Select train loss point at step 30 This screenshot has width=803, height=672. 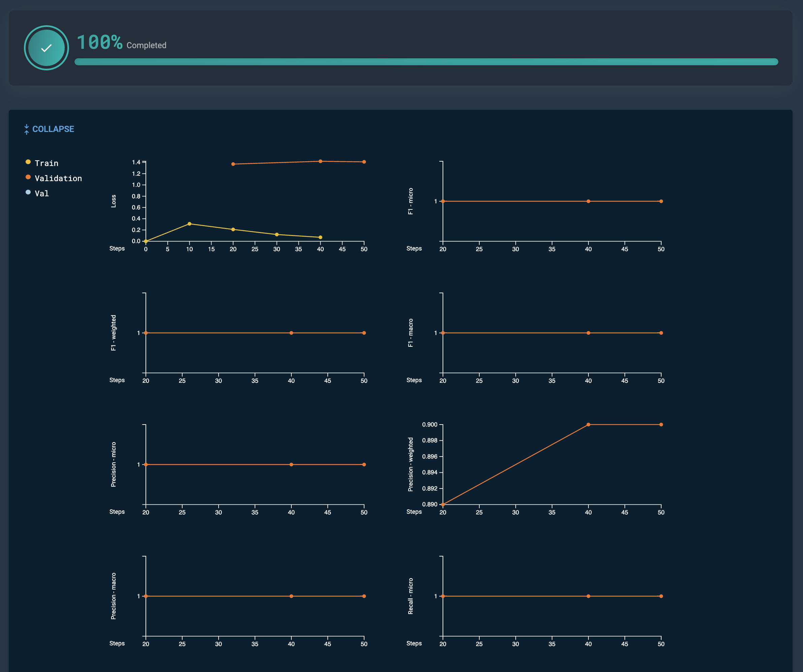click(277, 234)
